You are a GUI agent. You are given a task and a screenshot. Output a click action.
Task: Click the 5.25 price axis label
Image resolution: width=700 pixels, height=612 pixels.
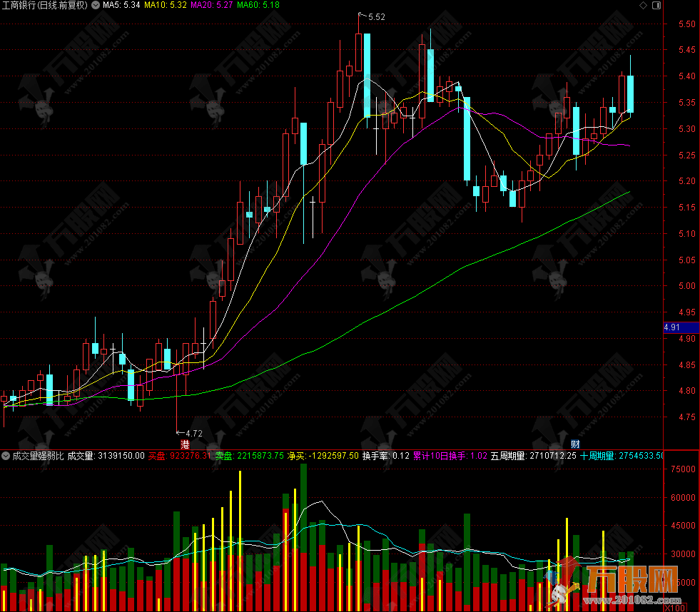tap(686, 155)
